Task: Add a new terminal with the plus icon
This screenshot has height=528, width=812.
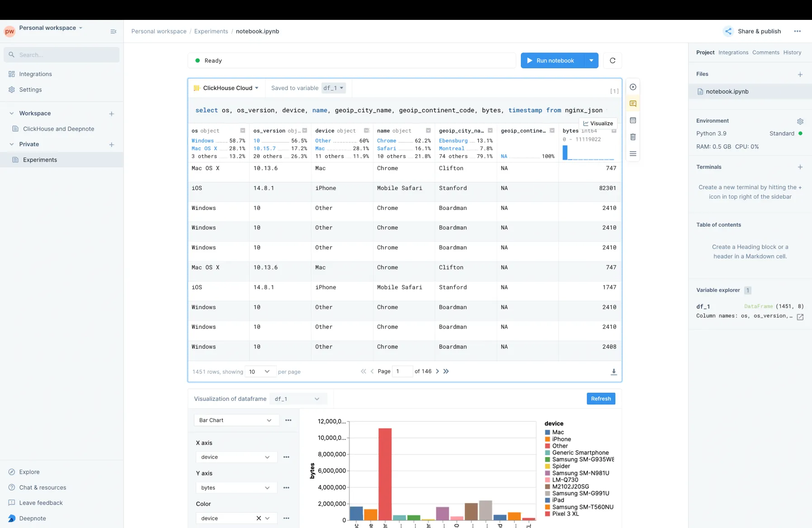Action: point(800,167)
